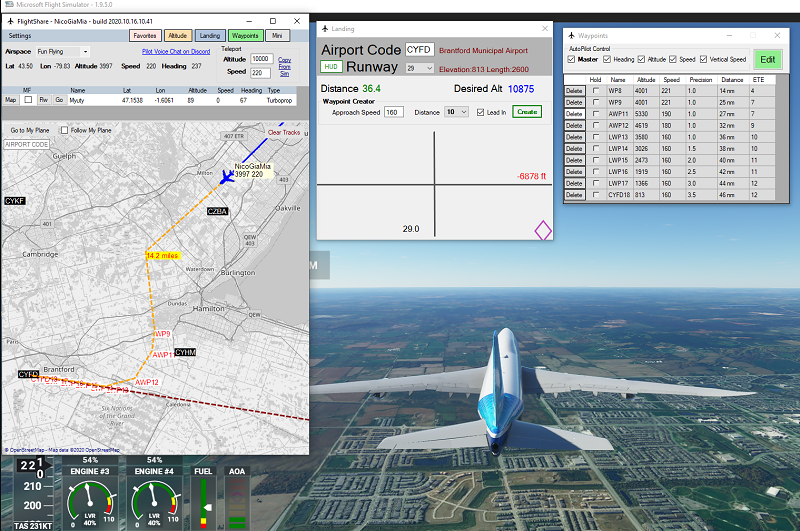
Task: Click the magenta diamond marker in Landing window
Action: point(543,230)
